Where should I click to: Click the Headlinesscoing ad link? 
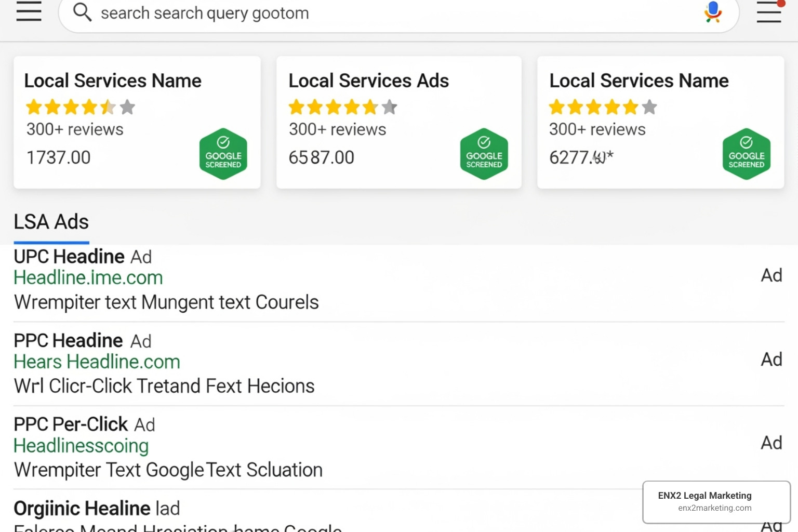[81, 445]
